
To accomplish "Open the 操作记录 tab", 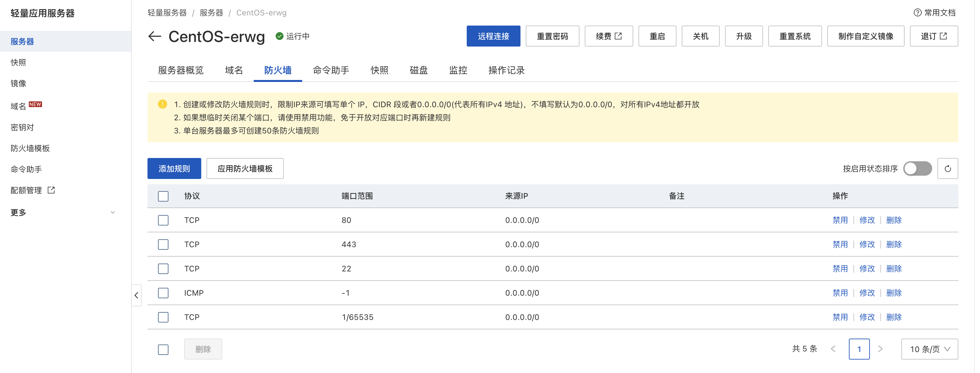I will pos(506,70).
